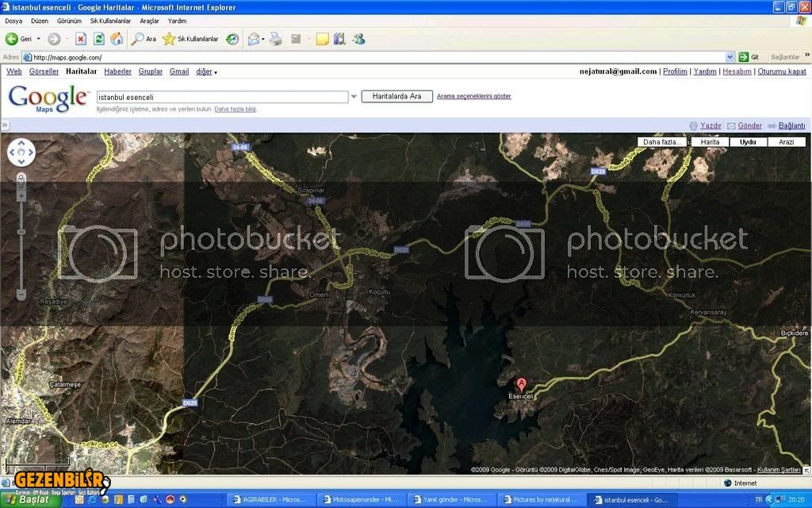
Task: Open the History toolbar icon
Action: click(232, 39)
